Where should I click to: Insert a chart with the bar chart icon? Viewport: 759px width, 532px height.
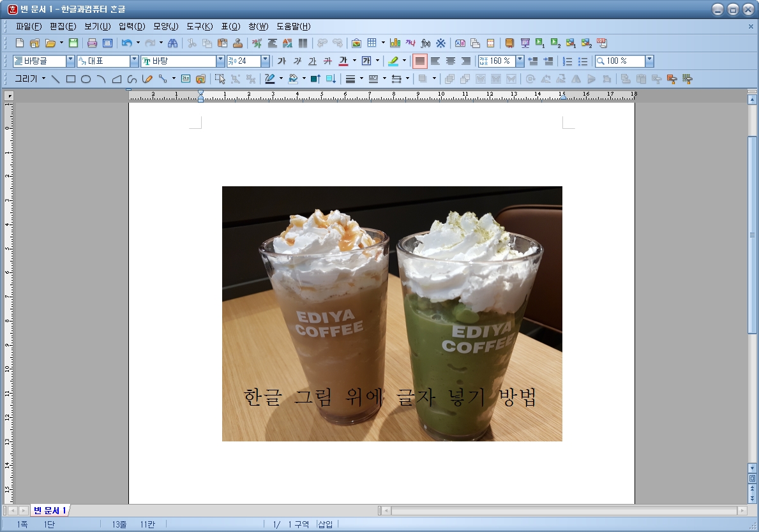pyautogui.click(x=395, y=43)
